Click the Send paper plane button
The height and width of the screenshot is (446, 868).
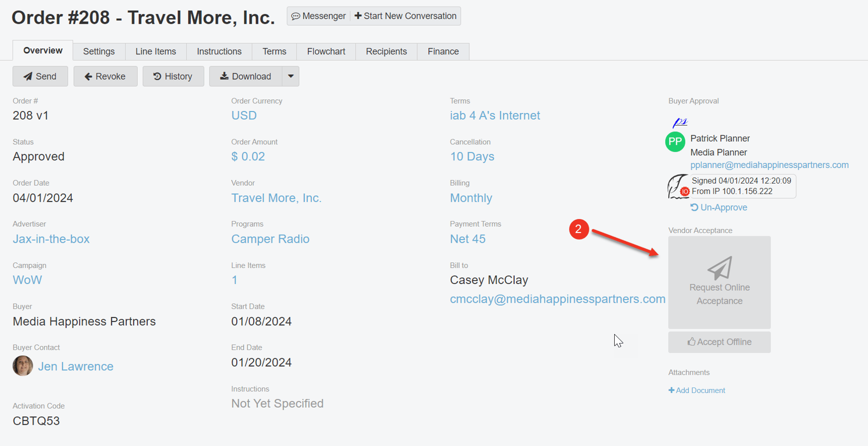40,76
